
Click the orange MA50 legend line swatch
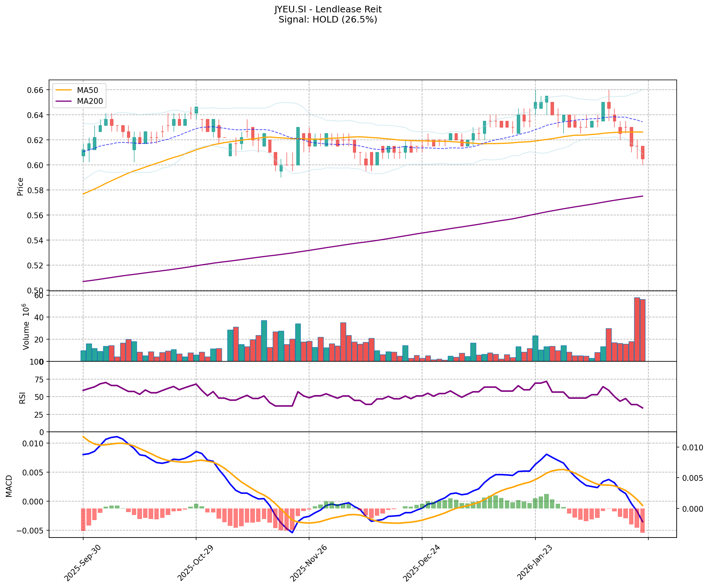(64, 90)
